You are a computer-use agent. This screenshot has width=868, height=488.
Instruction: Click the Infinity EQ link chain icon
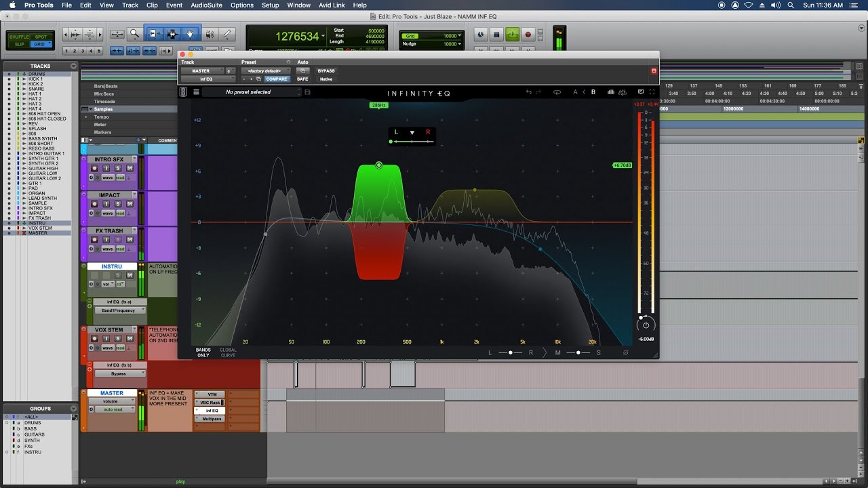(x=557, y=92)
